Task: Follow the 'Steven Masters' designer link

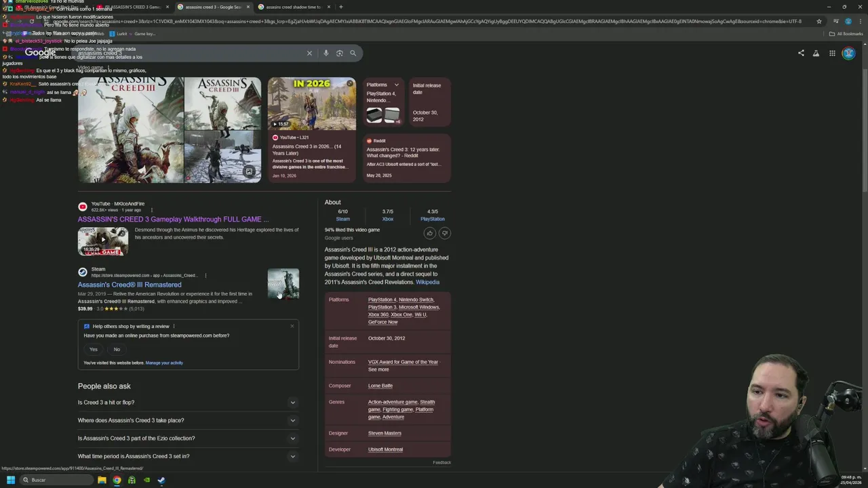Action: (384, 433)
